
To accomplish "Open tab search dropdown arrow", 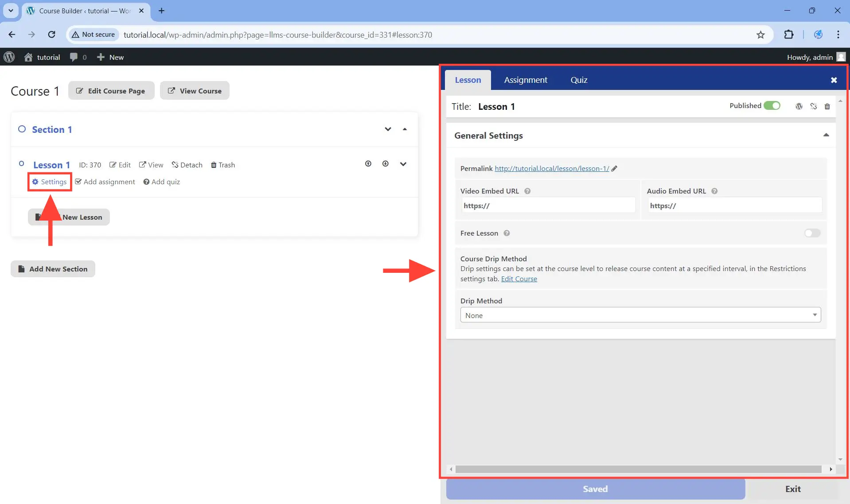I will tap(11, 11).
